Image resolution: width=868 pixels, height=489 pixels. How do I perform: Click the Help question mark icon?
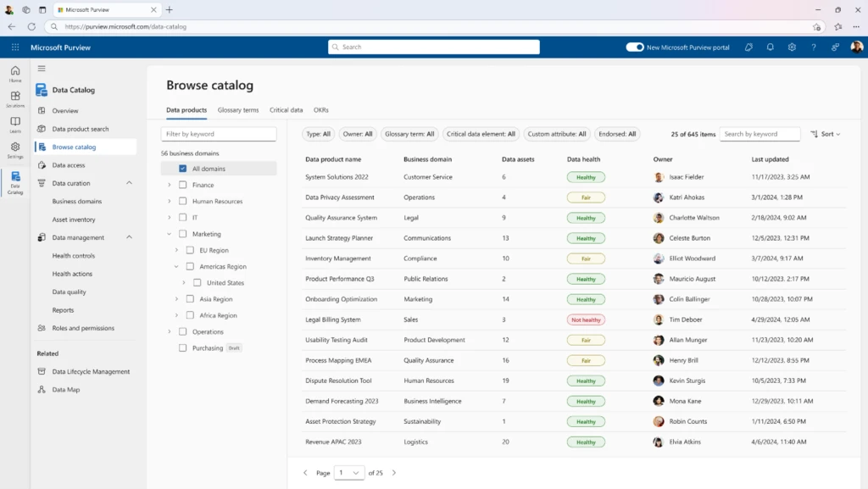(814, 47)
